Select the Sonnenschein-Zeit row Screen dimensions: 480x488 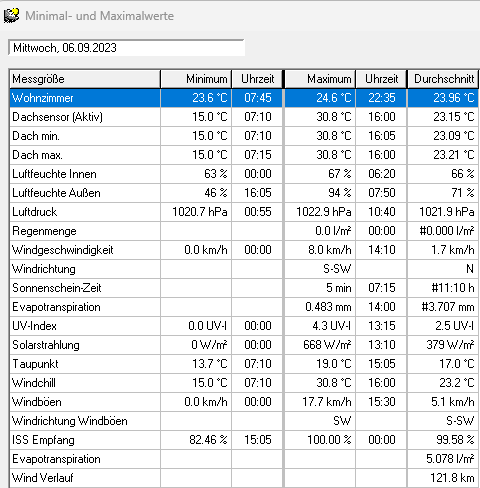[x=244, y=288]
